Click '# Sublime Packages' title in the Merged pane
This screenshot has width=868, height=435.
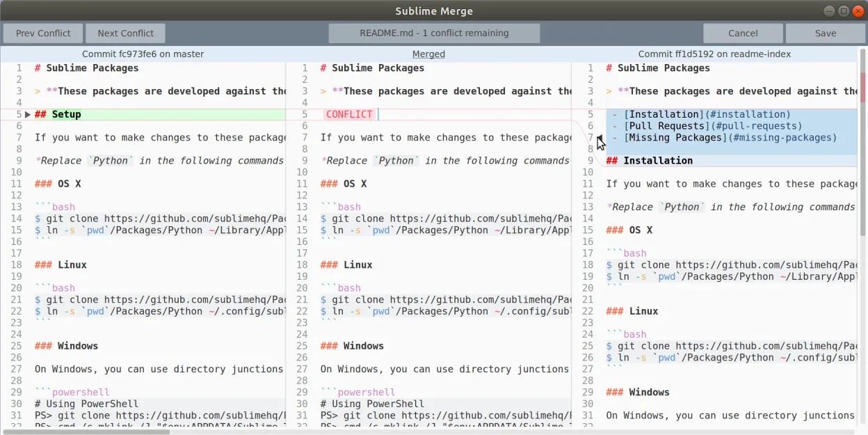pos(372,68)
